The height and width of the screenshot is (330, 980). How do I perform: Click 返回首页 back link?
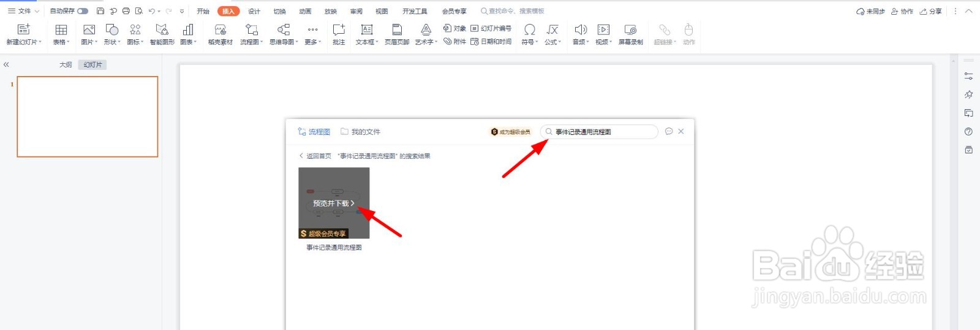[315, 156]
